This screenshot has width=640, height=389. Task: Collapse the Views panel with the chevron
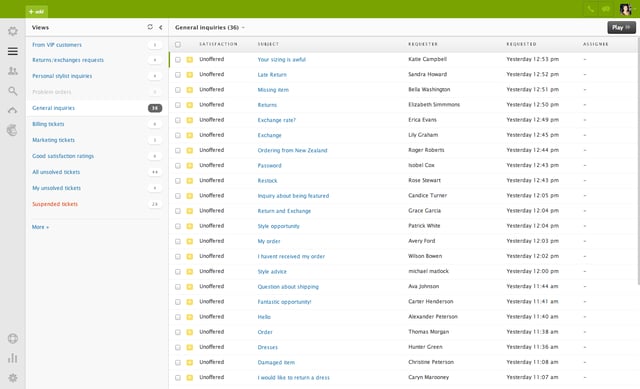pyautogui.click(x=161, y=27)
